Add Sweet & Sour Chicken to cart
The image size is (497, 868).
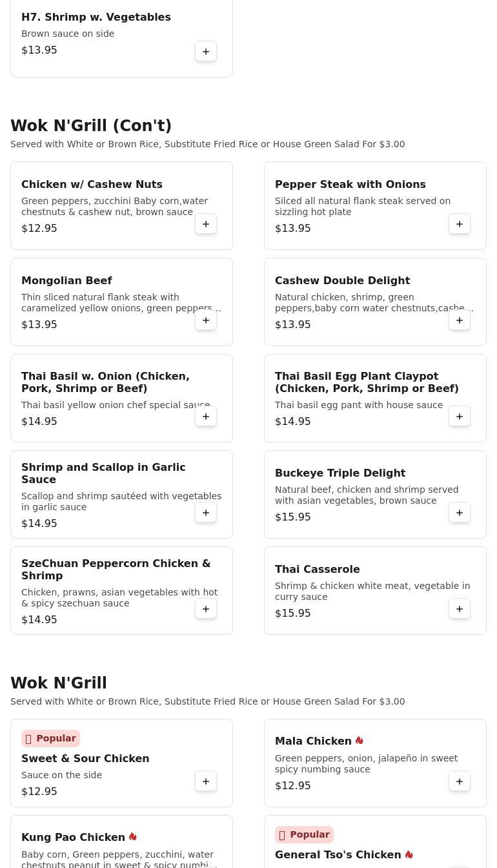click(206, 781)
